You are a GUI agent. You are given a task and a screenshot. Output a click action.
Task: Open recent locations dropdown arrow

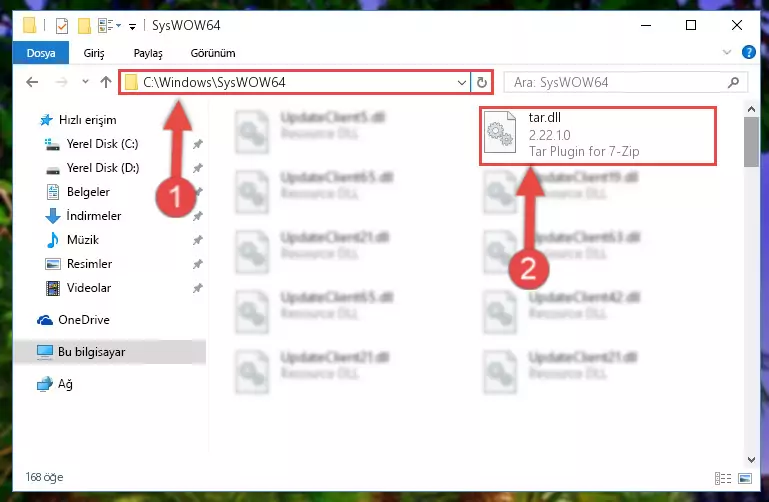pos(85,82)
